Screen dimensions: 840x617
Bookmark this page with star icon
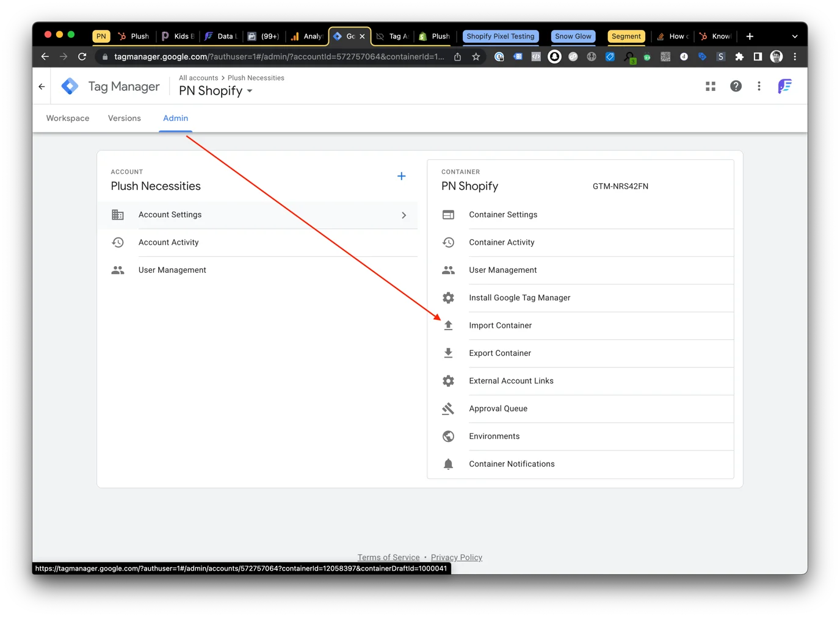pyautogui.click(x=476, y=57)
